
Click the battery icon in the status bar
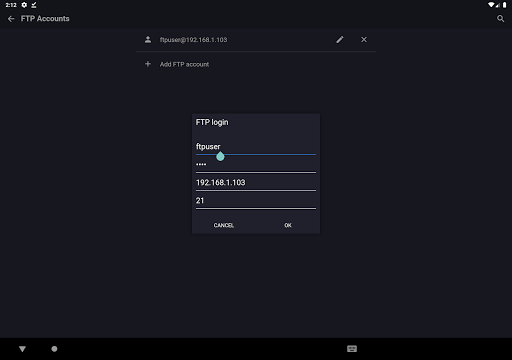[504, 5]
